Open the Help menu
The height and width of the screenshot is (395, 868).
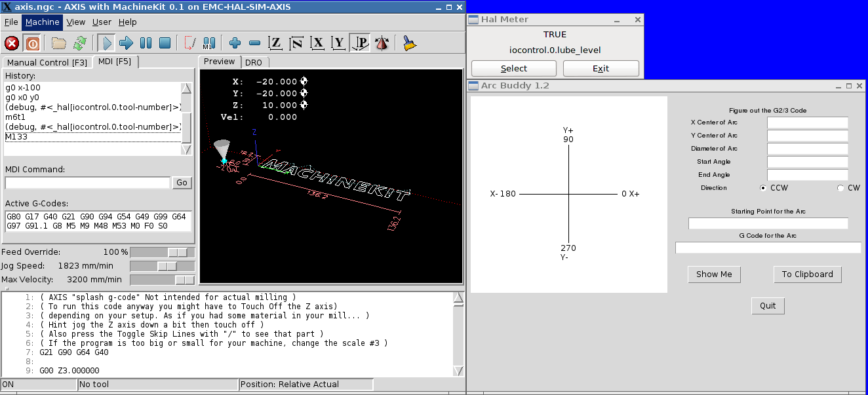pos(127,22)
